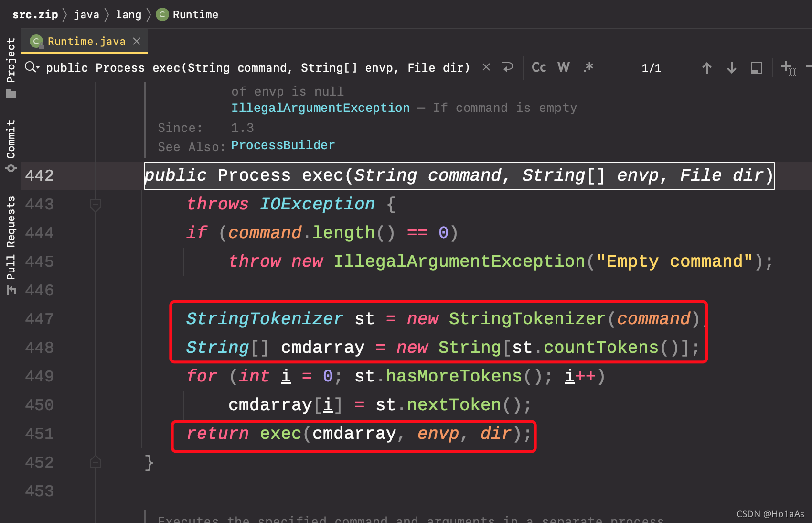Collapse fold end marker at line 452
Viewport: 812px width, 523px height.
[x=96, y=462]
